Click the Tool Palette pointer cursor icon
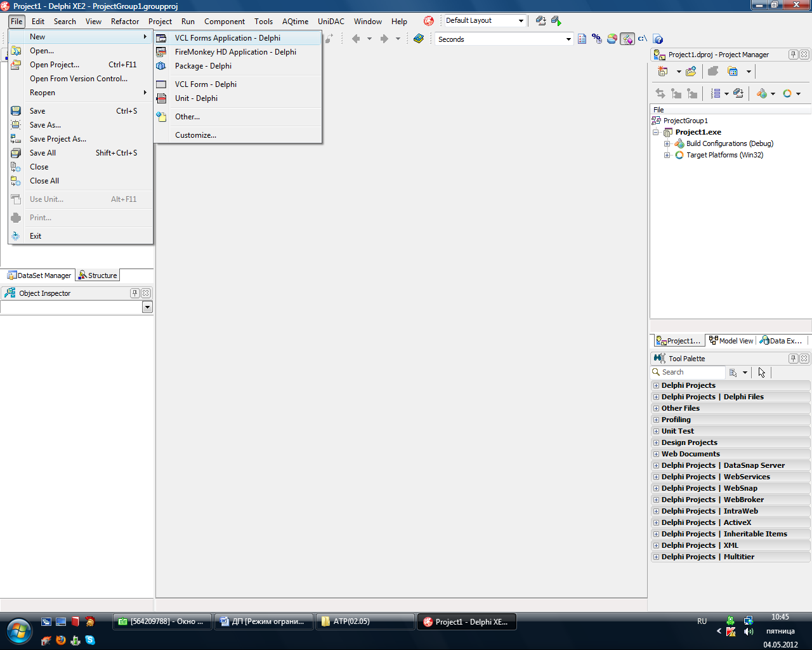Image resolution: width=812 pixels, height=650 pixels. coord(761,373)
